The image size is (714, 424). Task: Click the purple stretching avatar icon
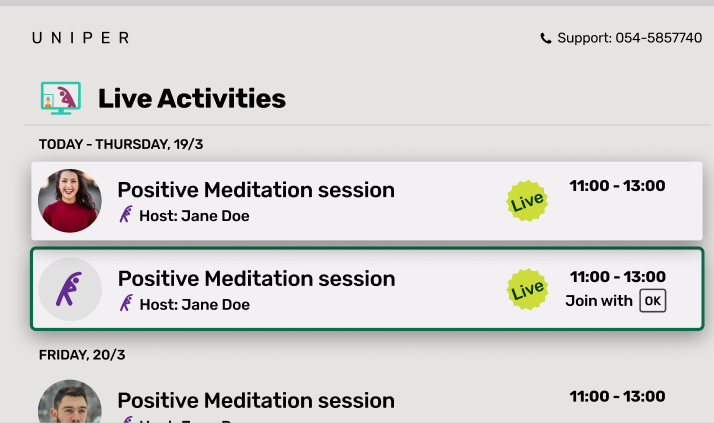[x=70, y=289]
